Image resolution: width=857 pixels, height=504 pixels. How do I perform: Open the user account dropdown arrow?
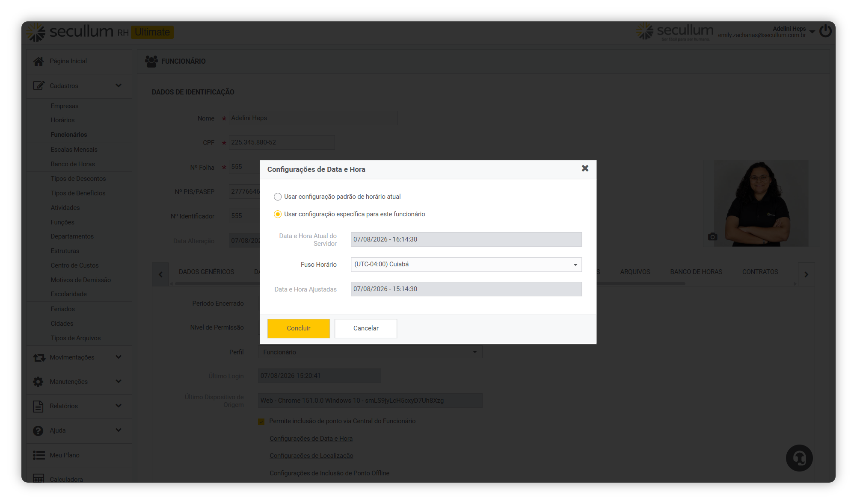coord(812,32)
